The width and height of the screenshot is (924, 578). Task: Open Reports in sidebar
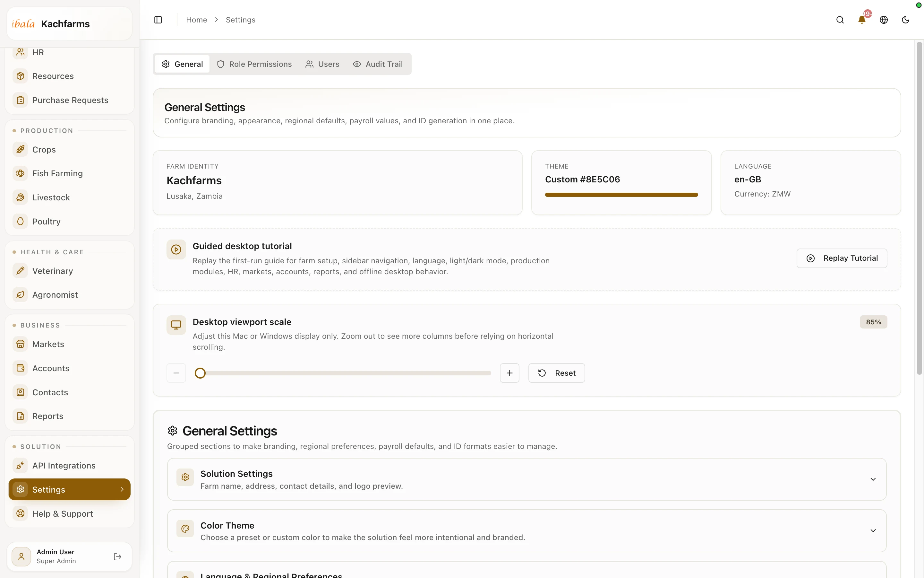point(70,416)
